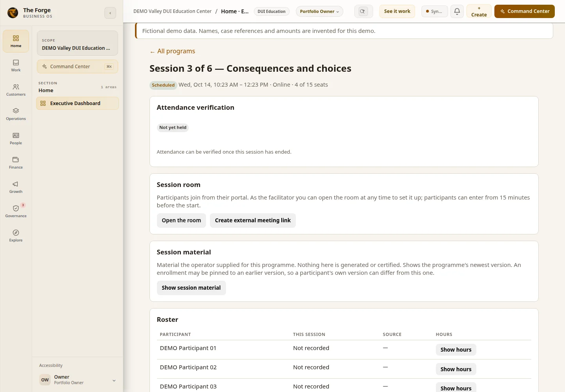Click Show session material button
Image resolution: width=565 pixels, height=392 pixels.
191,288
